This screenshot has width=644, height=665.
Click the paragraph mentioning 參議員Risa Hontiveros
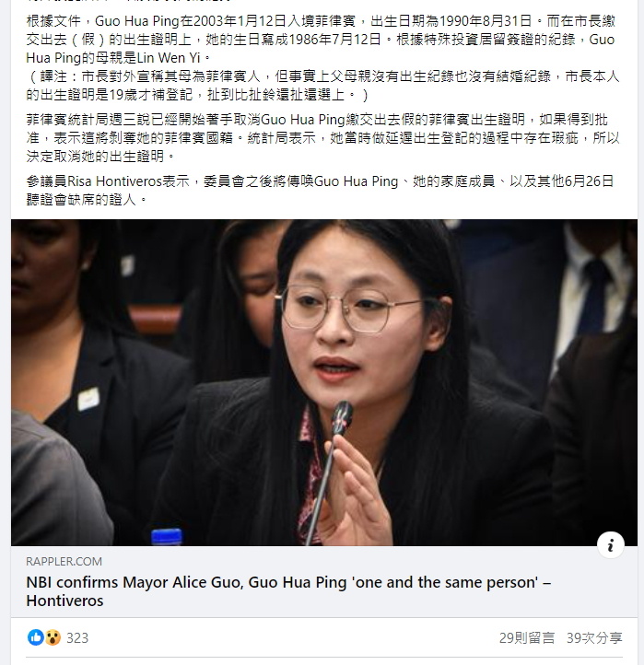tap(320, 190)
